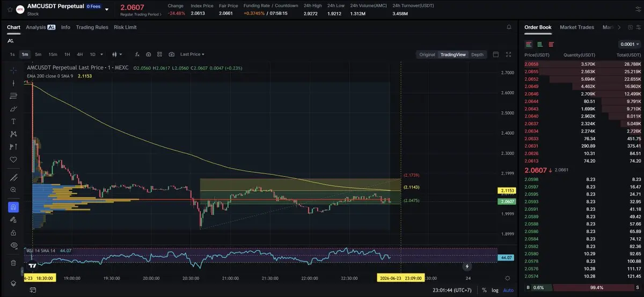Image resolution: width=644 pixels, height=297 pixels.
Task: Toggle lock all drawings padlock
Action: pyautogui.click(x=13, y=233)
